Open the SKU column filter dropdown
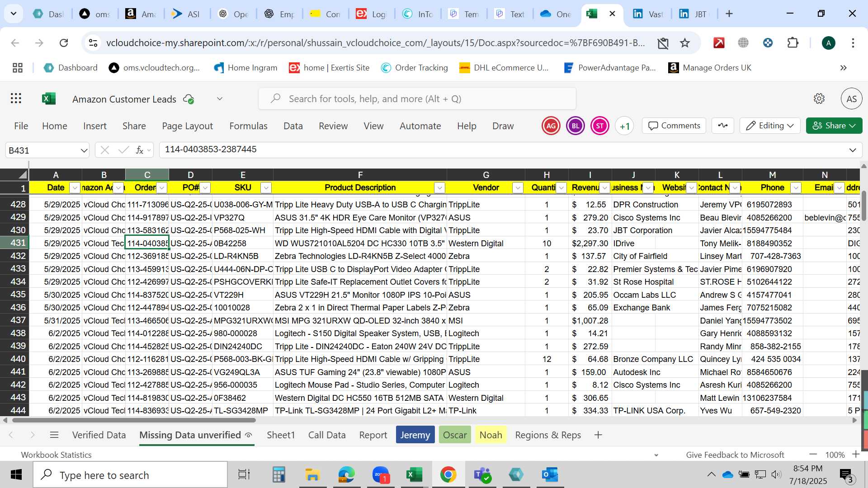This screenshot has width=868, height=488. coord(266,188)
